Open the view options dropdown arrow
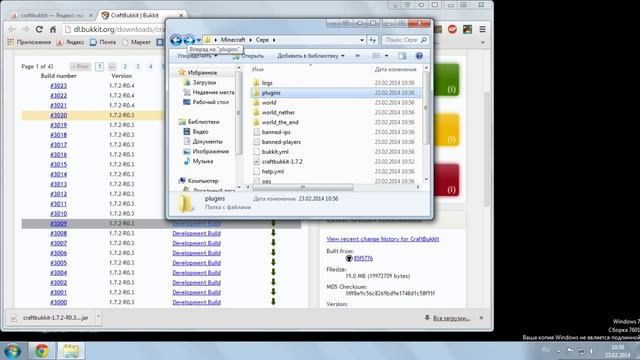Image resolution: width=640 pixels, height=360 pixels. [x=386, y=56]
